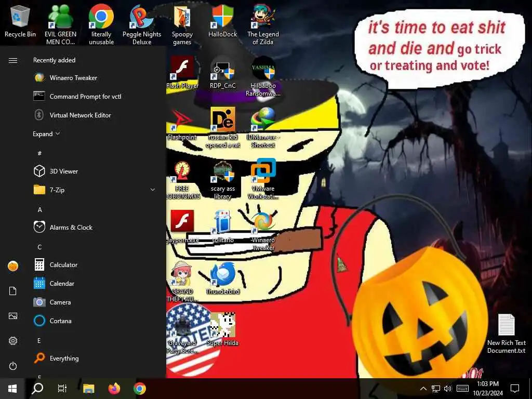
Task: Expand the Start menu hamburger navigation
Action: pyautogui.click(x=13, y=60)
